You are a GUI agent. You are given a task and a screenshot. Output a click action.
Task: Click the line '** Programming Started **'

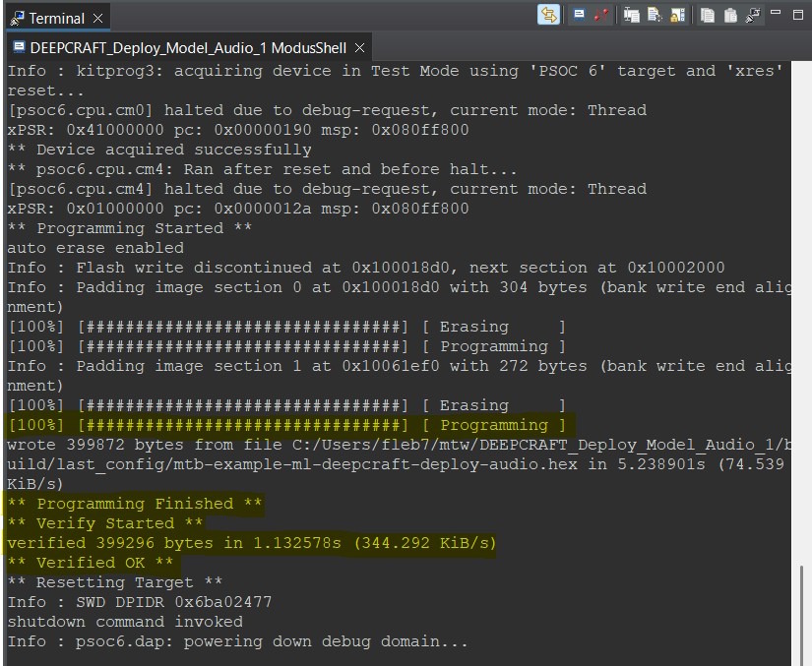[x=130, y=228]
